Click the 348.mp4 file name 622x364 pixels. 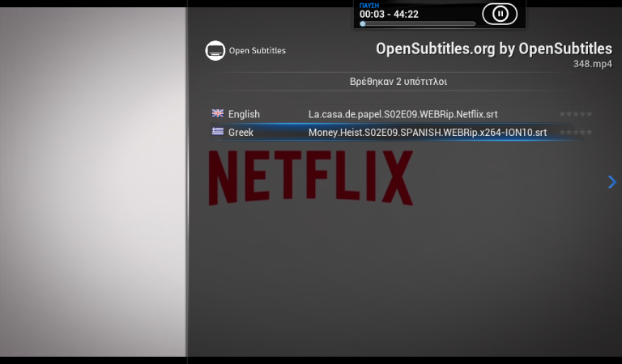(x=593, y=64)
